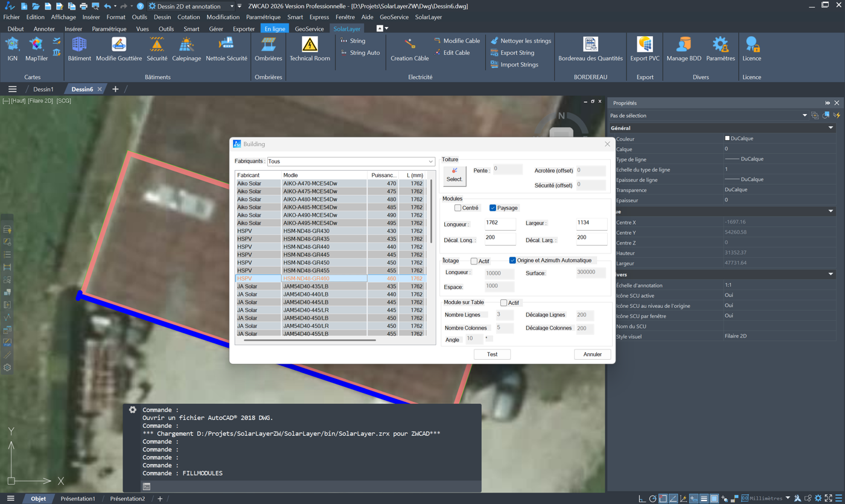Image resolution: width=845 pixels, height=504 pixels.
Task: Select the HSM-ND48-GR430 row
Action: point(330,231)
